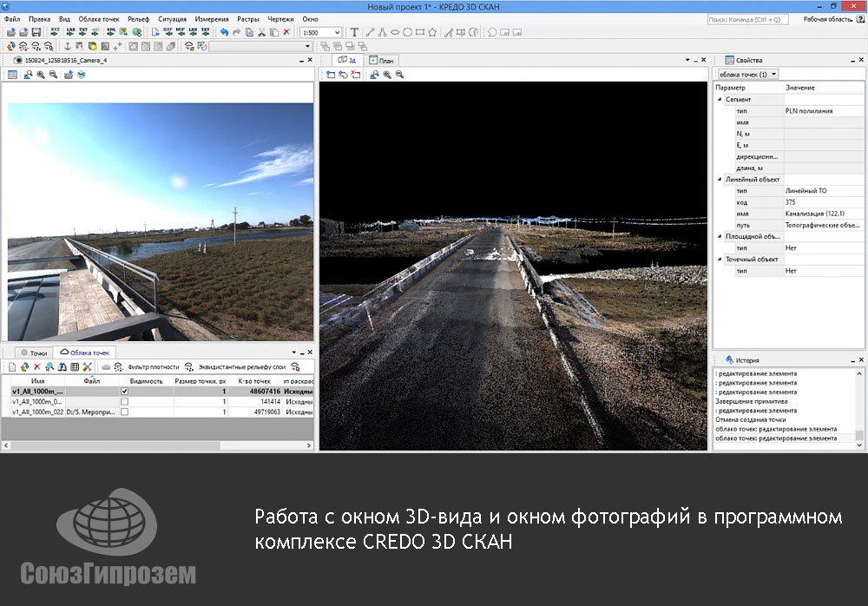
Task: Open the Чертежи menu
Action: pyautogui.click(x=280, y=19)
